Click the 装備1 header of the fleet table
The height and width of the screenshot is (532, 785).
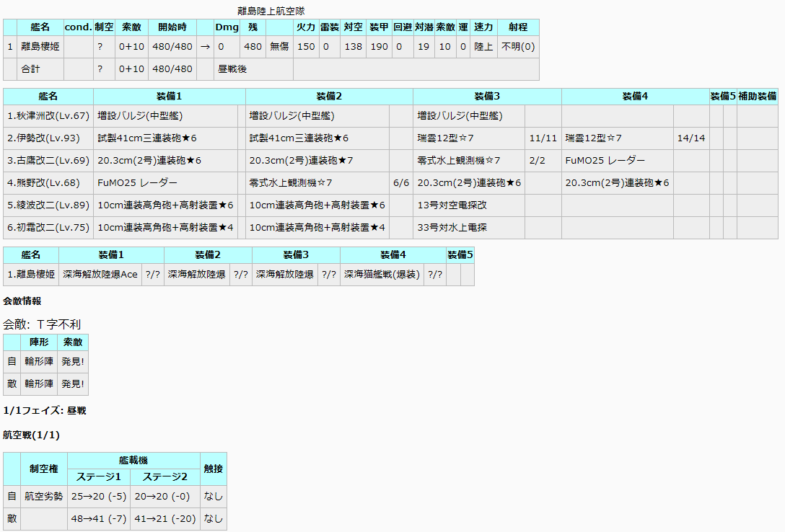[x=170, y=96]
